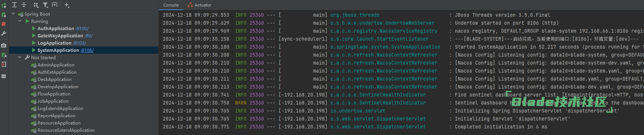Screen dimensions: 644x135
Task: Open the :8106/ link of SystemApplication
Action: (x=87, y=50)
